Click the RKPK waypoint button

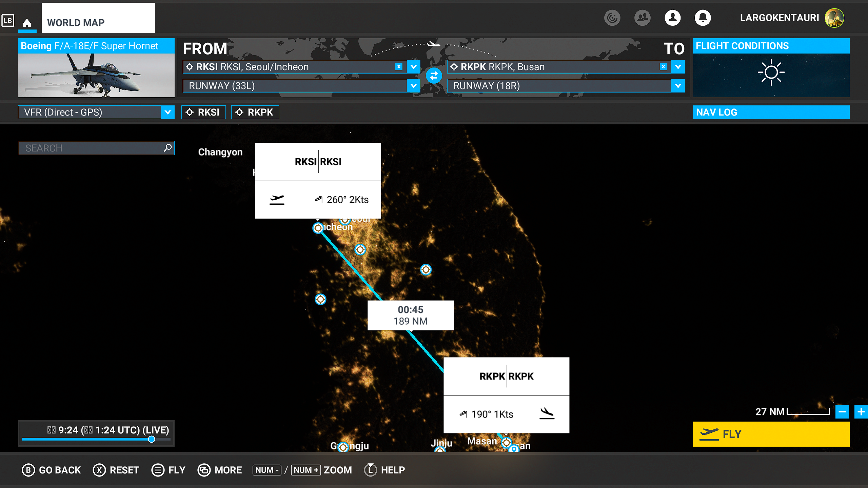click(255, 112)
